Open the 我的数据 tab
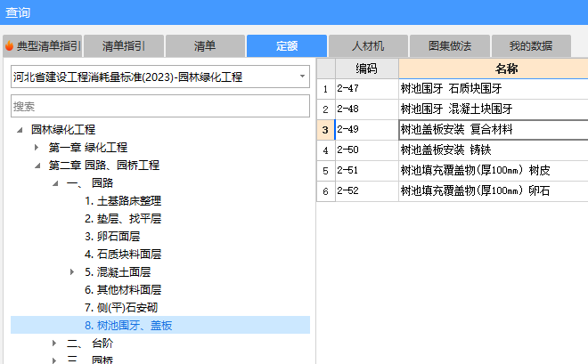 pos(531,46)
